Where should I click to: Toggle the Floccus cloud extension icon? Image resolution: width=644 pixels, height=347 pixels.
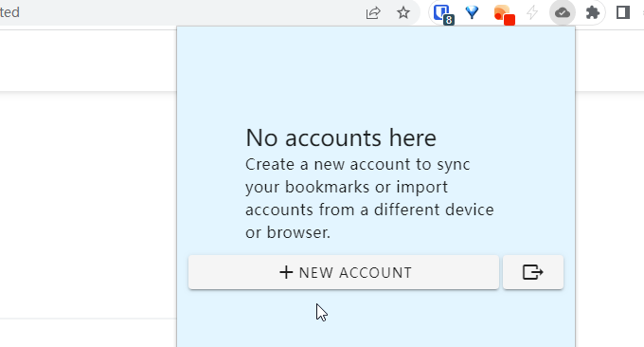[x=563, y=13]
